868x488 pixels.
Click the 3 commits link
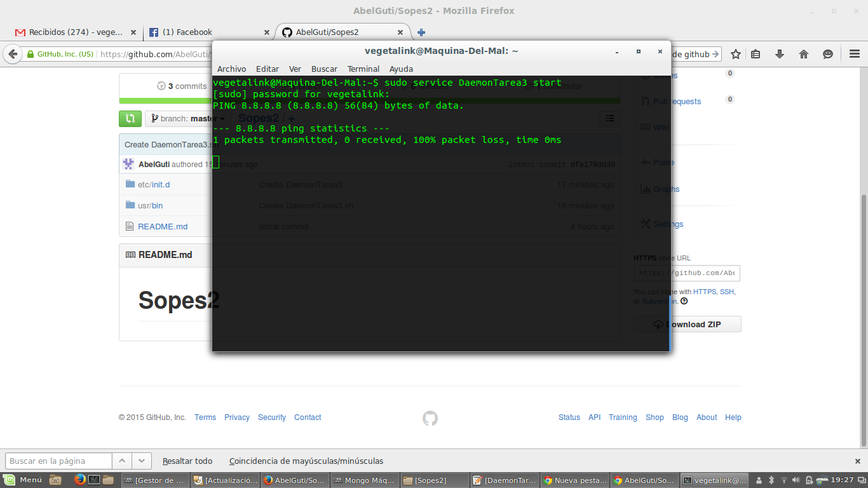[182, 86]
